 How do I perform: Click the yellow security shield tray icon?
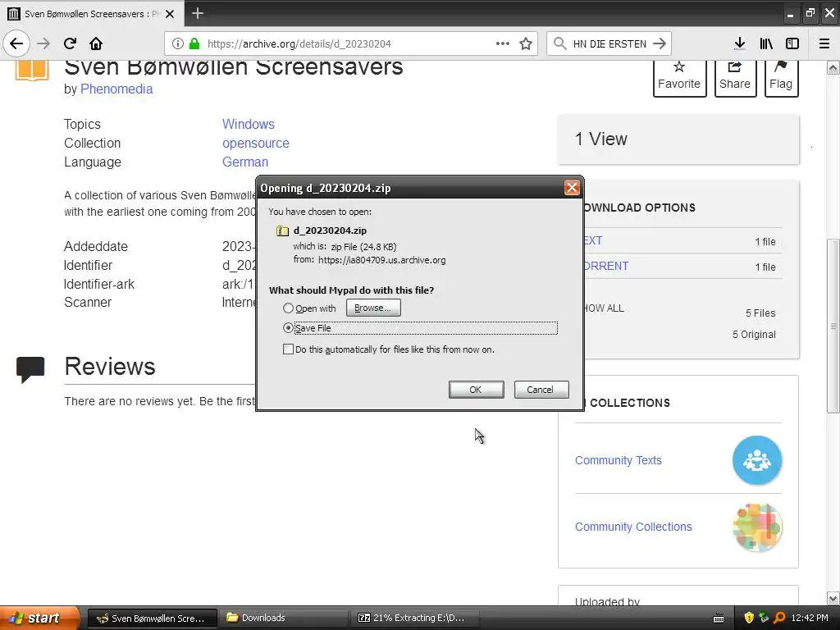(x=749, y=618)
